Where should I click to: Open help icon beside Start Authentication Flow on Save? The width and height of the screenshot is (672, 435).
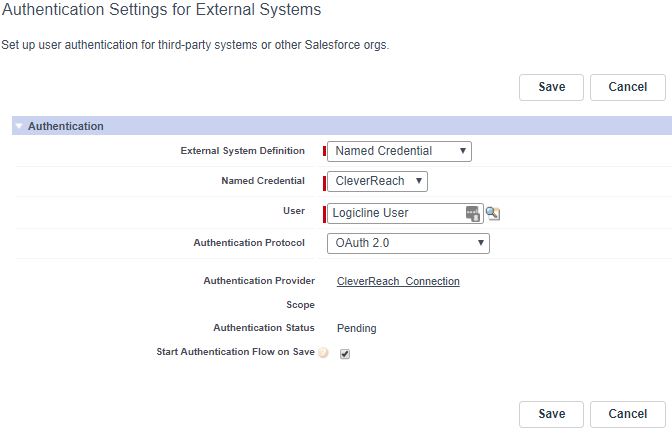[x=323, y=352]
